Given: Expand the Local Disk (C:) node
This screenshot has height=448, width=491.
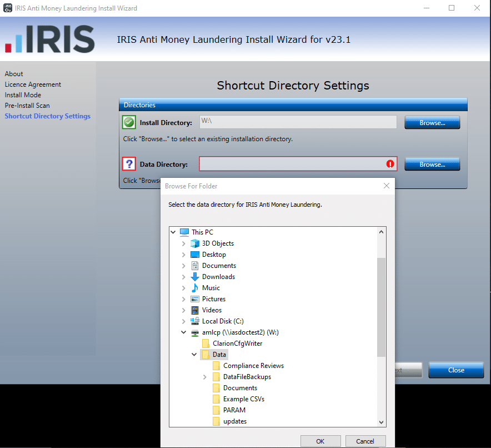Looking at the screenshot, I should click(184, 321).
